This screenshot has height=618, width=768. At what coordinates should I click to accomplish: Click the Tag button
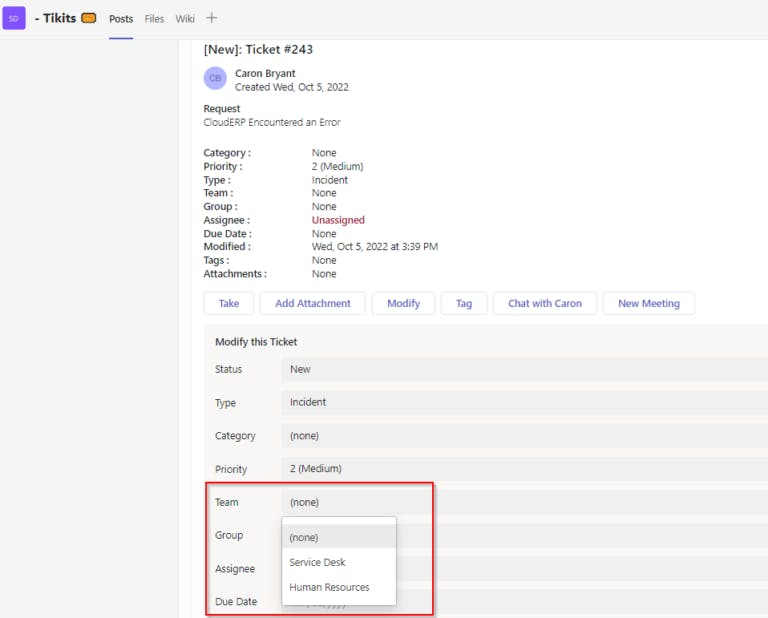point(464,303)
